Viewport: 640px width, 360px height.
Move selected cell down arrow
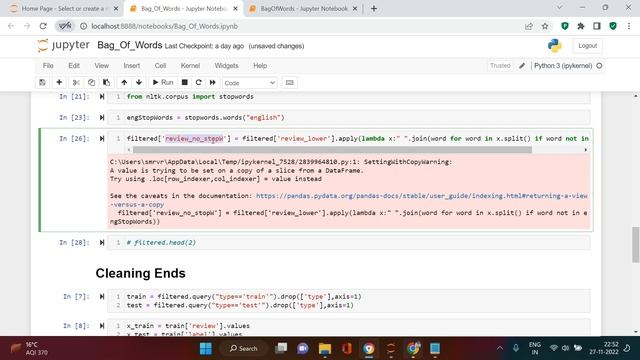tap(139, 82)
